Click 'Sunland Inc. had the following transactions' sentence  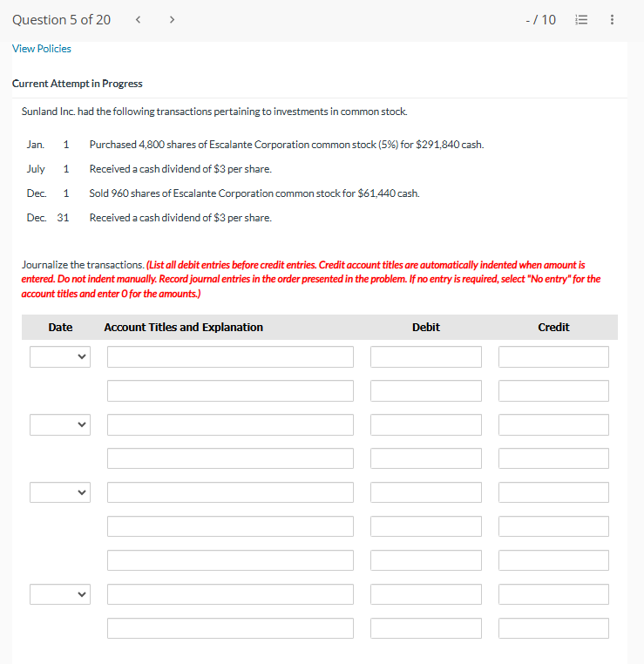pos(214,112)
